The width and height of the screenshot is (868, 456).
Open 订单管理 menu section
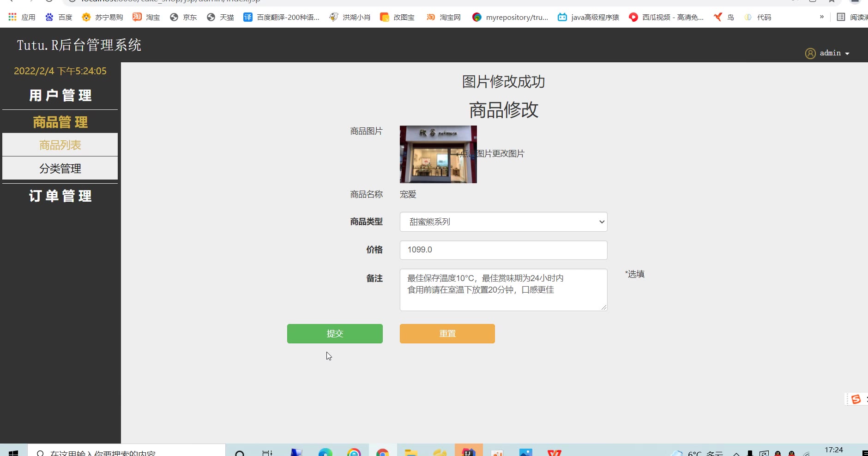point(60,196)
